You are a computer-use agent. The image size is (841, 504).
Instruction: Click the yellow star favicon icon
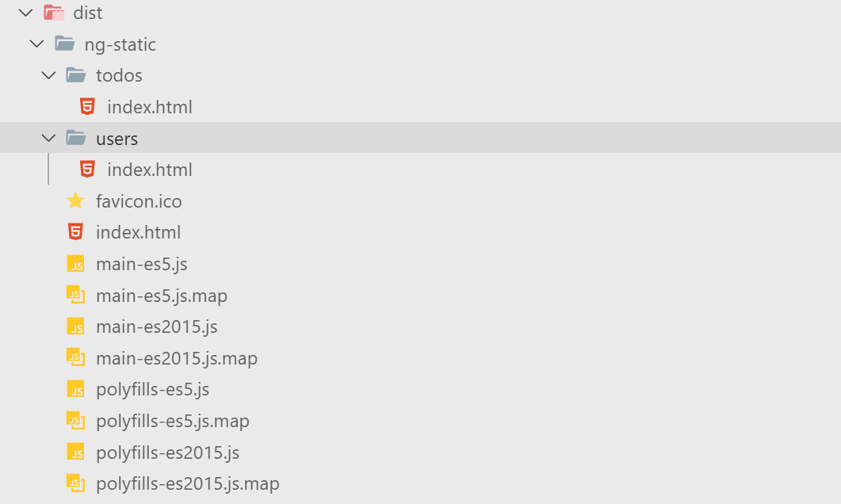tap(75, 200)
